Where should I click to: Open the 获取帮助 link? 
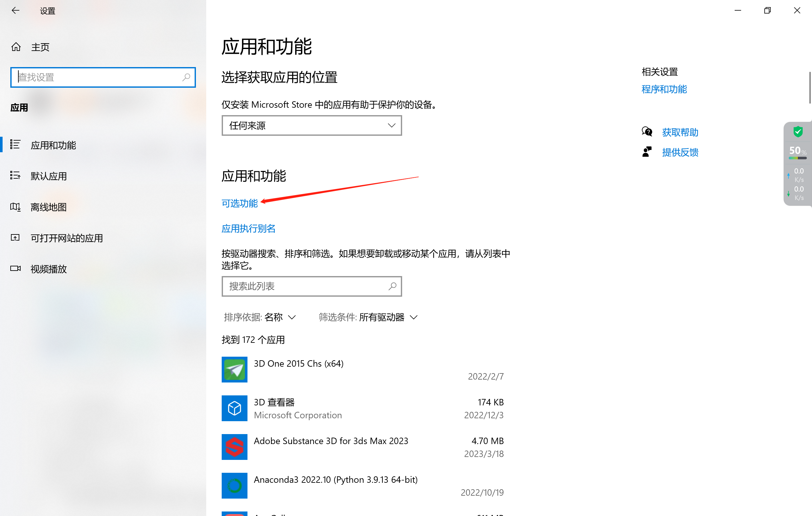(680, 132)
